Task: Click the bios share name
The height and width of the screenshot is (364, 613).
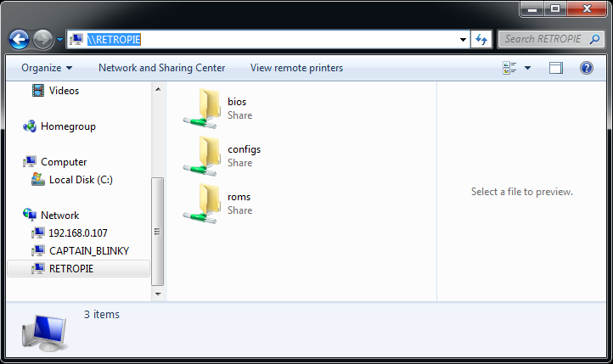Action: pos(237,102)
